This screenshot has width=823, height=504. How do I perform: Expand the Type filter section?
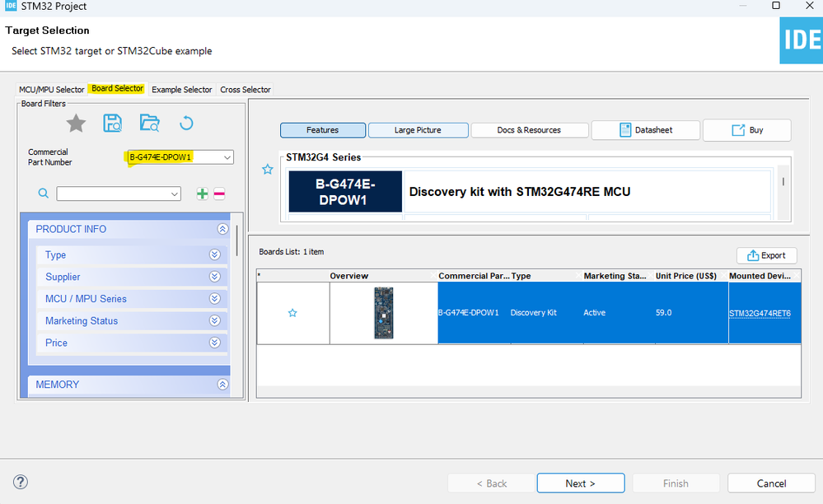215,255
